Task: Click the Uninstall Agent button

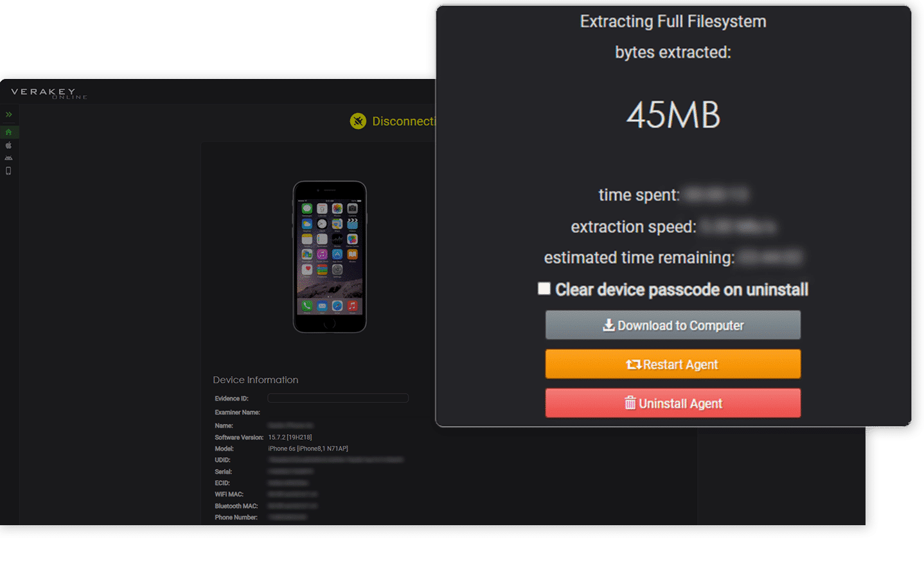Action: (673, 403)
